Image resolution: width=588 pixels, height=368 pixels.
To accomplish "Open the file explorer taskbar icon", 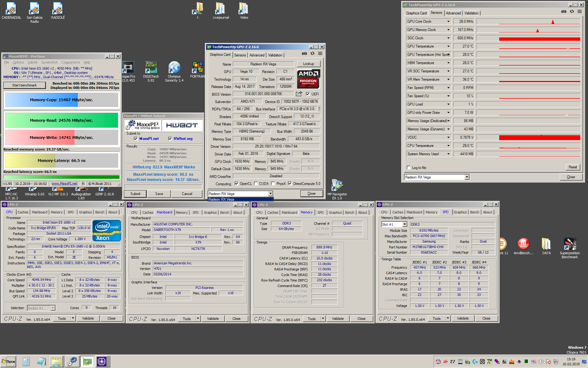I will pyautogui.click(x=56, y=362).
